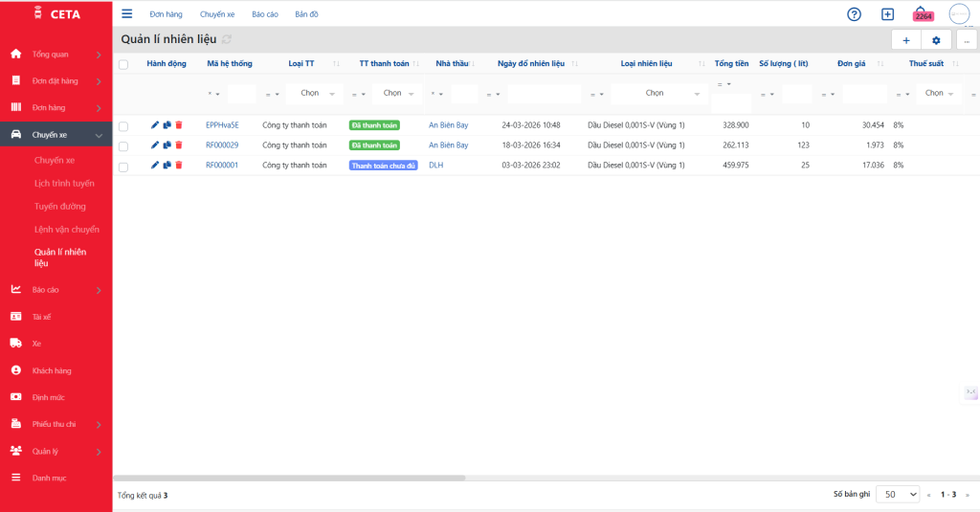Select Lịch trình tuyến in sidebar
The image size is (980, 512).
pyautogui.click(x=64, y=183)
